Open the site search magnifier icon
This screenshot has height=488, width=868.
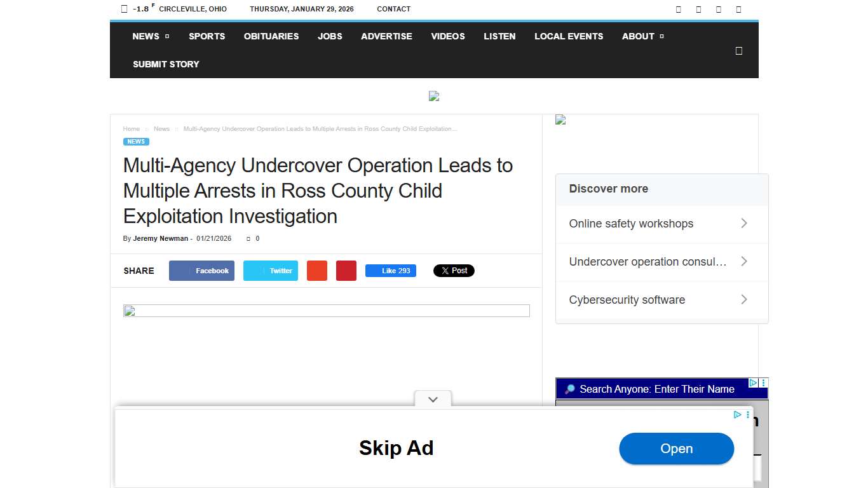pyautogui.click(x=738, y=50)
